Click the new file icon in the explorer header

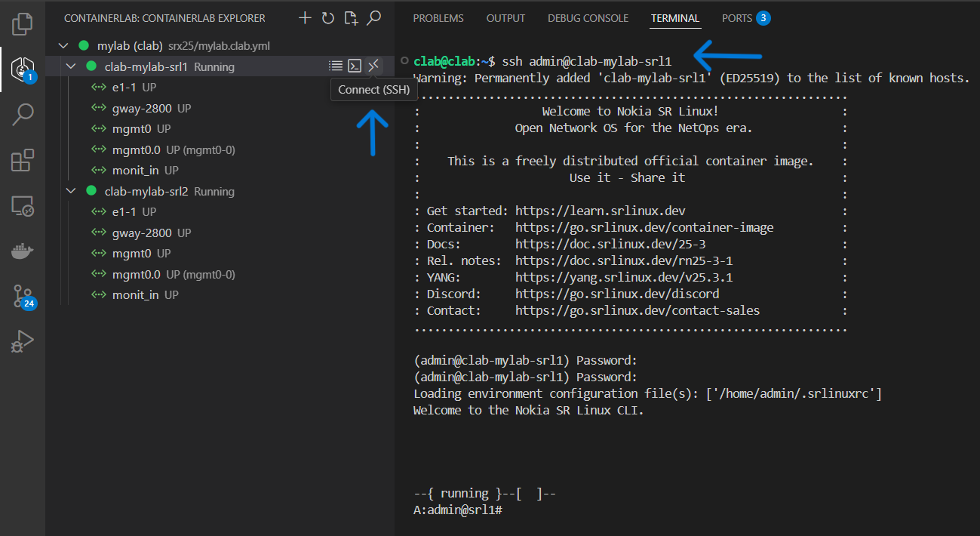point(350,18)
